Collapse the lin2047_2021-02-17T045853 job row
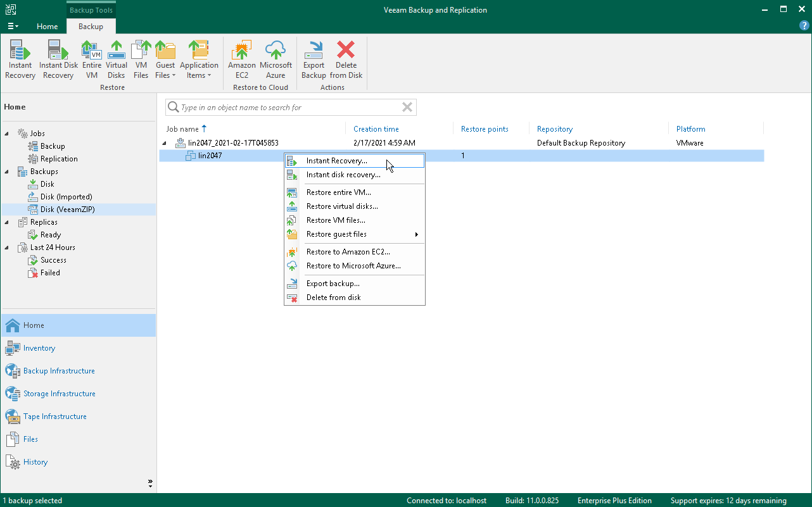 tap(165, 143)
